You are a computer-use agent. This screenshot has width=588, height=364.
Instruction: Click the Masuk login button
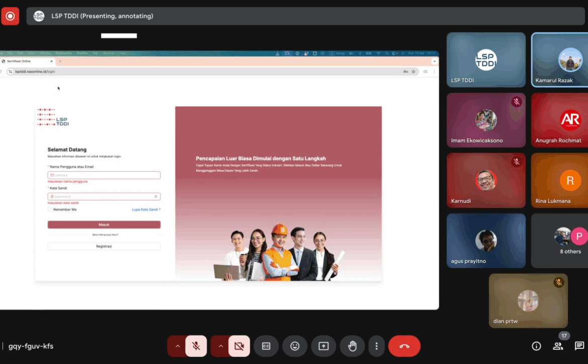coord(104,224)
